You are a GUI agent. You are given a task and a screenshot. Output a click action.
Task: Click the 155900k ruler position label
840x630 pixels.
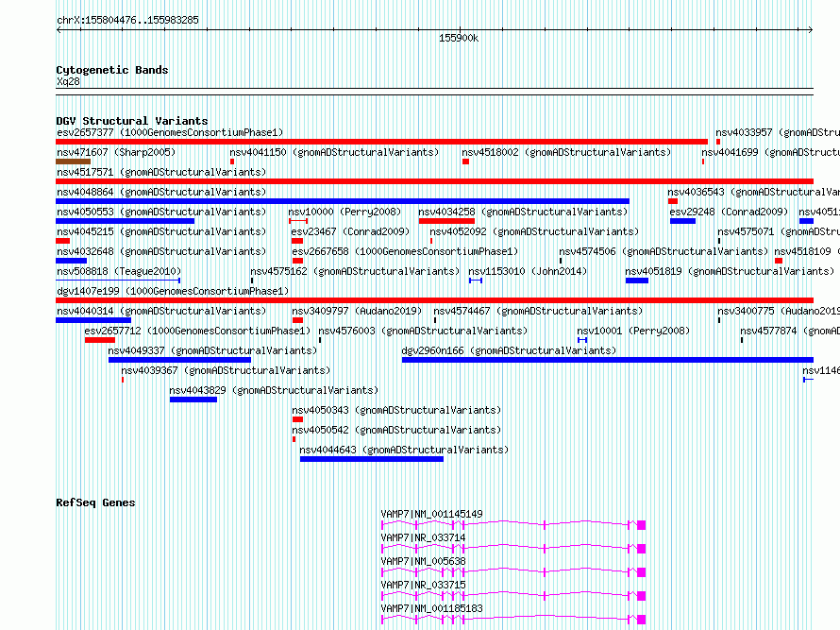click(459, 38)
